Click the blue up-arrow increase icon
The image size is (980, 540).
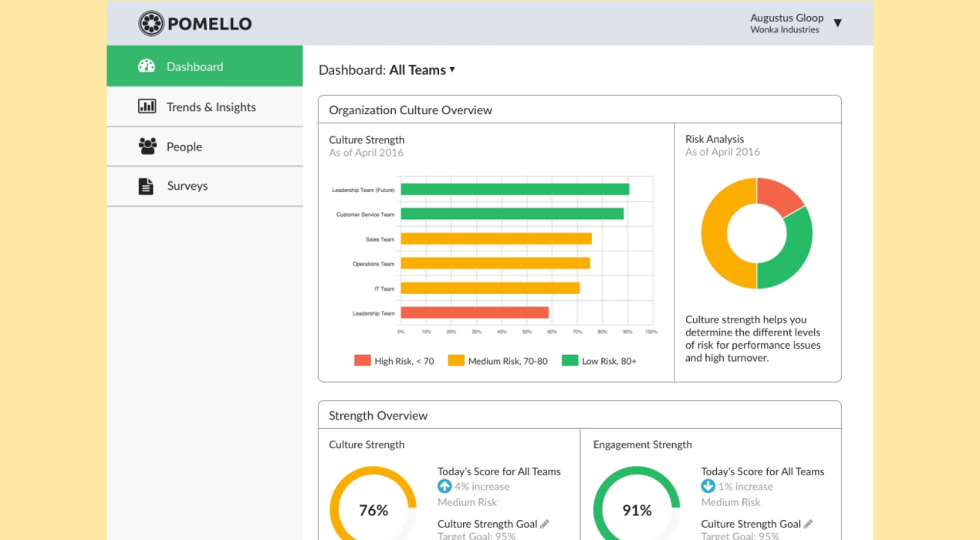(444, 486)
